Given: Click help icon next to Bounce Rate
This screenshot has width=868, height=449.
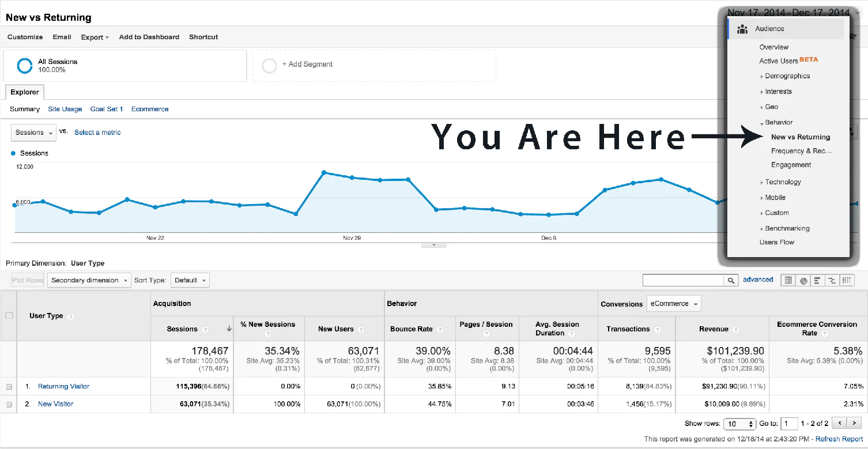Looking at the screenshot, I should 440,330.
